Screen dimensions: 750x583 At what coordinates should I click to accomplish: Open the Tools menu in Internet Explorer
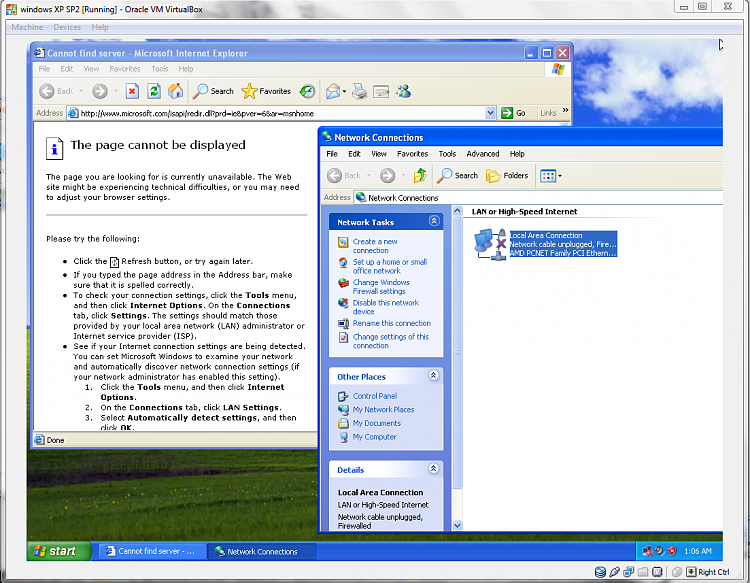click(160, 69)
